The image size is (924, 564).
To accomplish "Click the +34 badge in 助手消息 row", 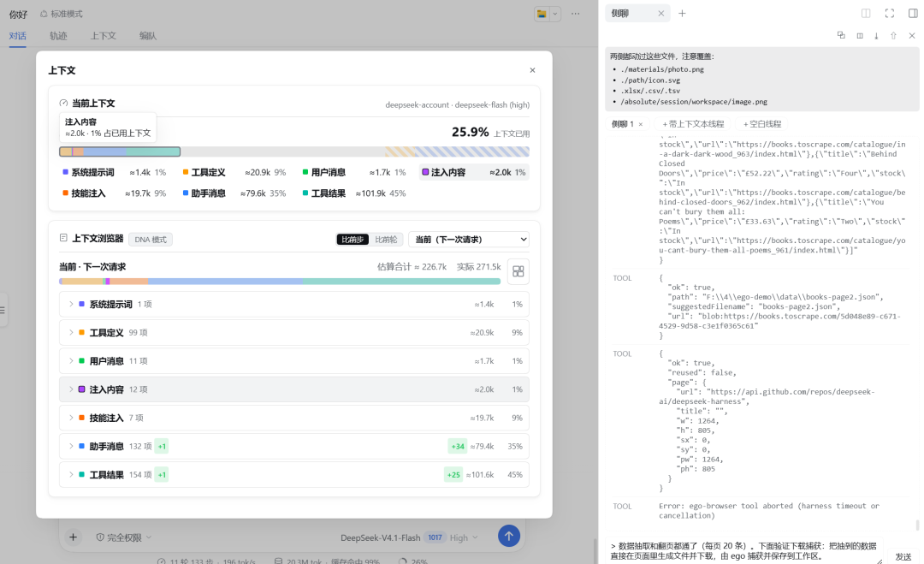I will (457, 446).
